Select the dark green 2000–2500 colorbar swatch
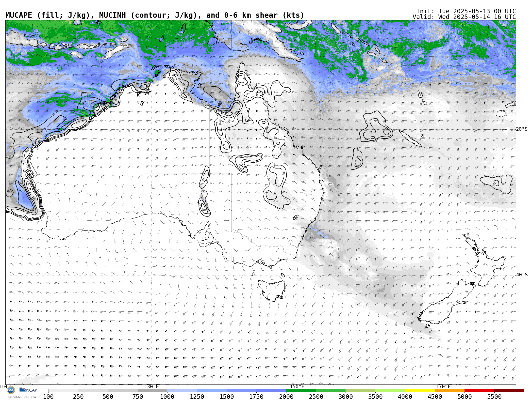532x400 pixels. click(x=301, y=391)
